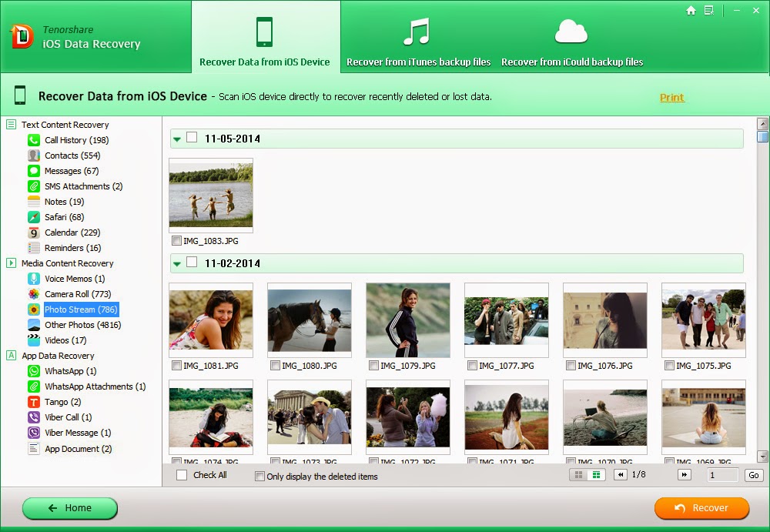770x532 pixels.
Task: Go to next page arrow
Action: (x=684, y=475)
